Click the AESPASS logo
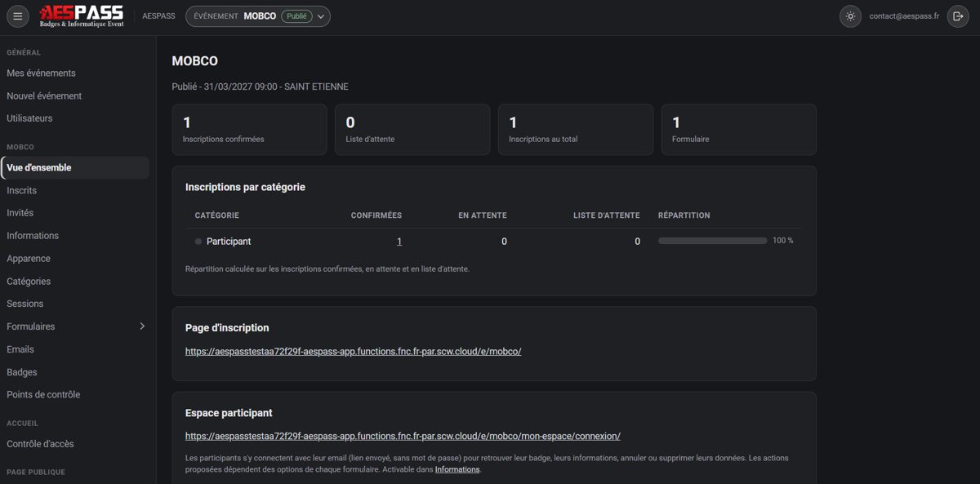This screenshot has width=980, height=484. click(x=82, y=16)
